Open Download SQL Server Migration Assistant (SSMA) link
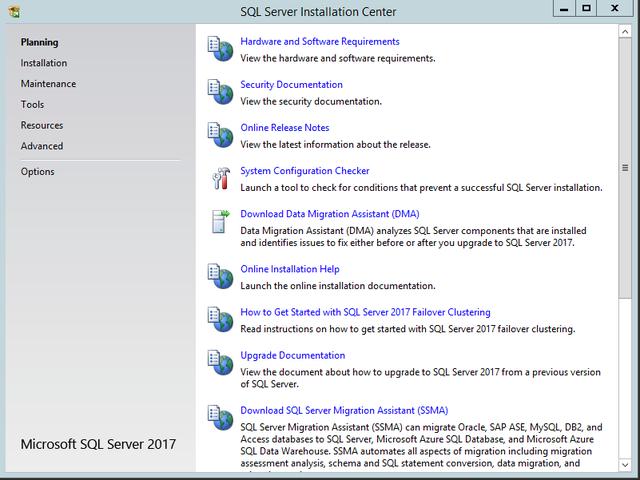 344,410
